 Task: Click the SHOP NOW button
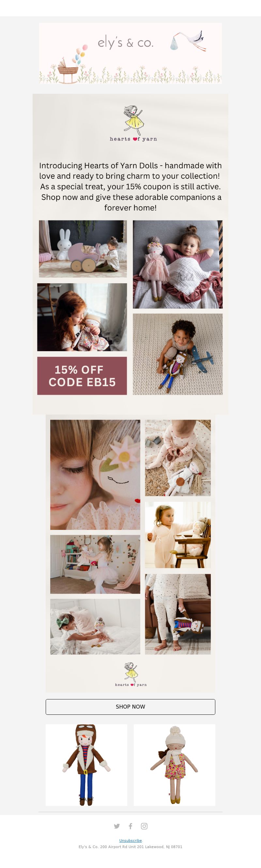130,707
